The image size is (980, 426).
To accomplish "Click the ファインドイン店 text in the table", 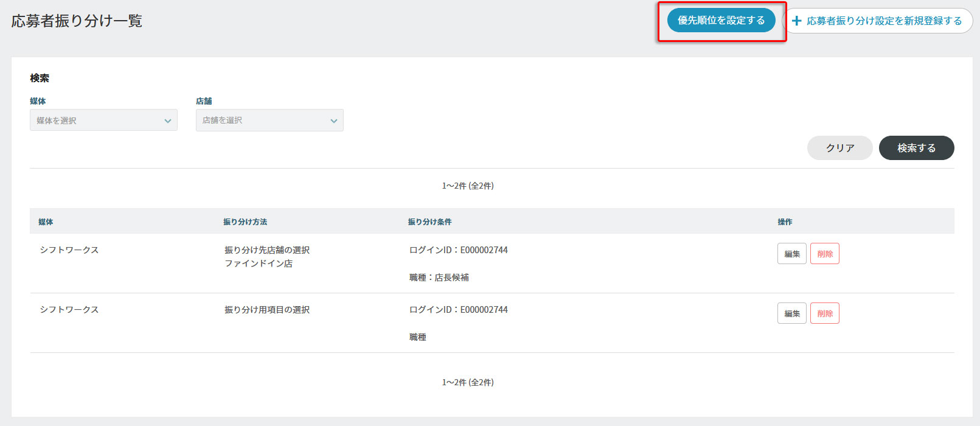I will (259, 264).
